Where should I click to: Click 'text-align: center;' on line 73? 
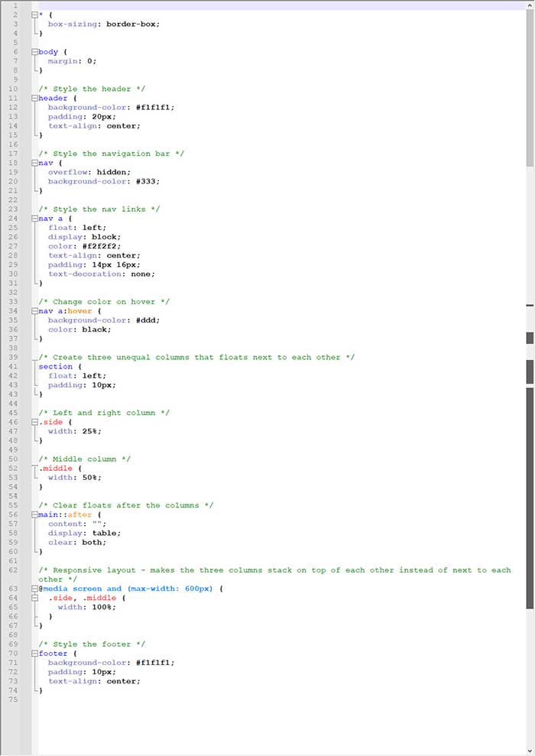(x=95, y=681)
